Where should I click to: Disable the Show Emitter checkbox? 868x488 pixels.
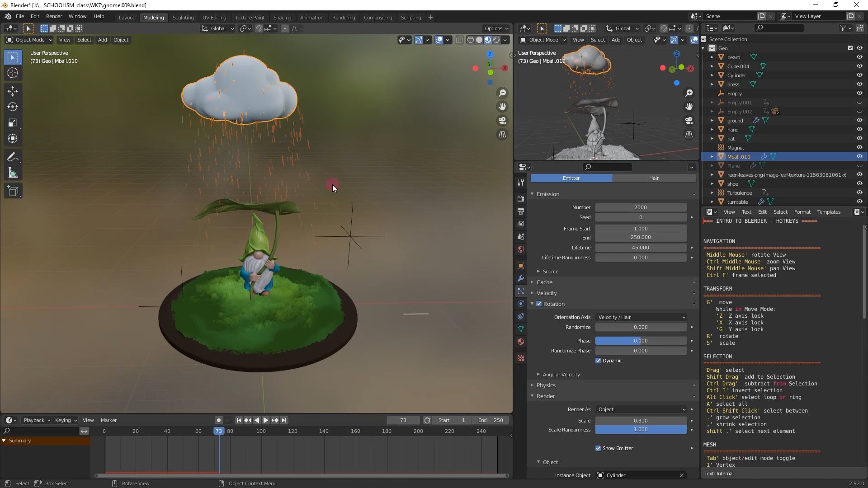click(x=598, y=448)
